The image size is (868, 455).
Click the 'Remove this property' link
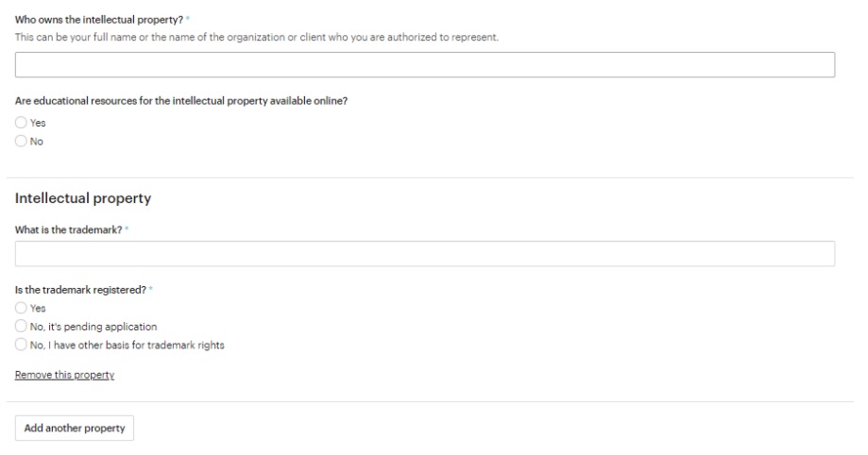(x=64, y=375)
